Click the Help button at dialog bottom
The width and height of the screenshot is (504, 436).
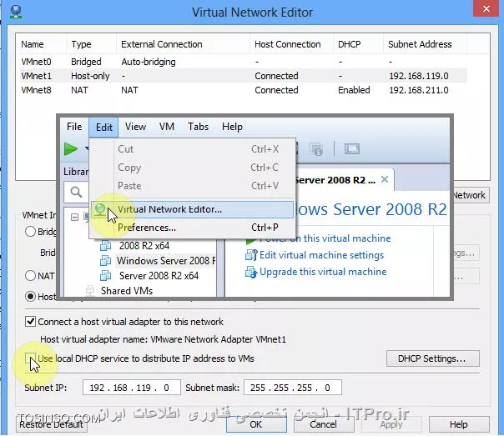[x=459, y=424]
